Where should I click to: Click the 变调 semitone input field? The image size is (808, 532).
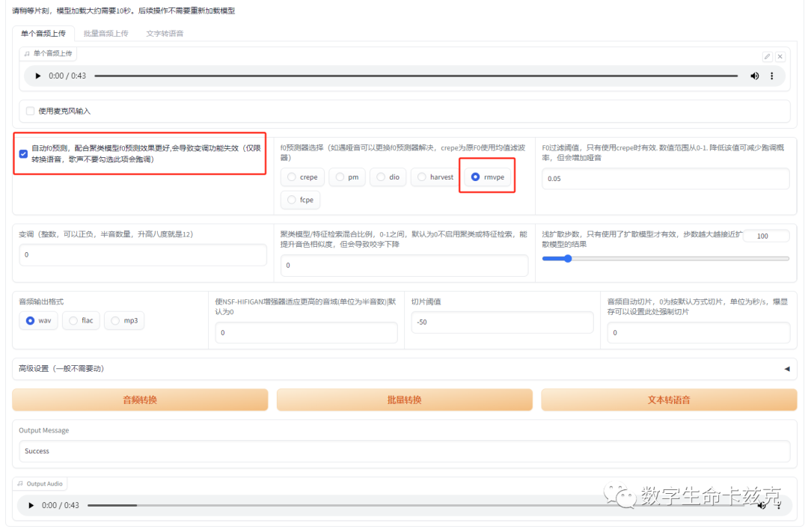[143, 254]
